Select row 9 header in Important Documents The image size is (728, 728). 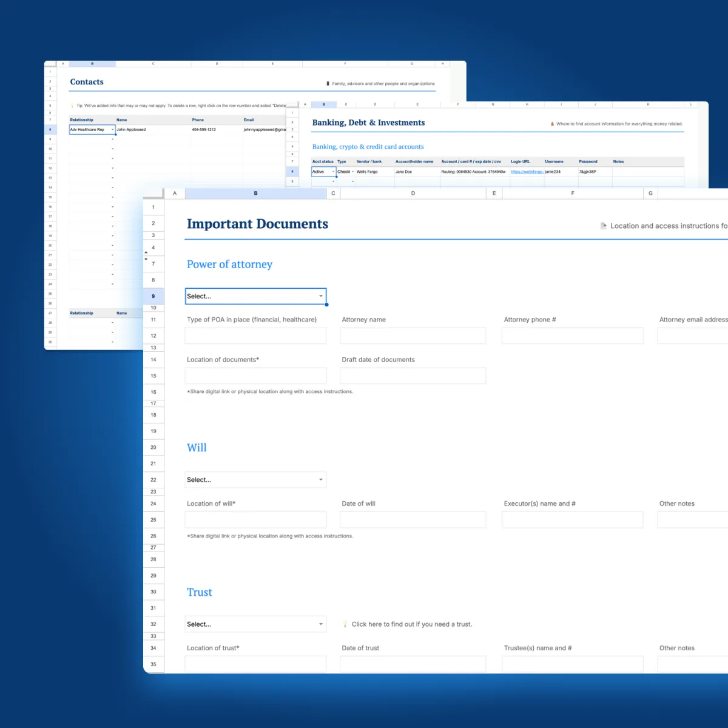click(x=153, y=296)
